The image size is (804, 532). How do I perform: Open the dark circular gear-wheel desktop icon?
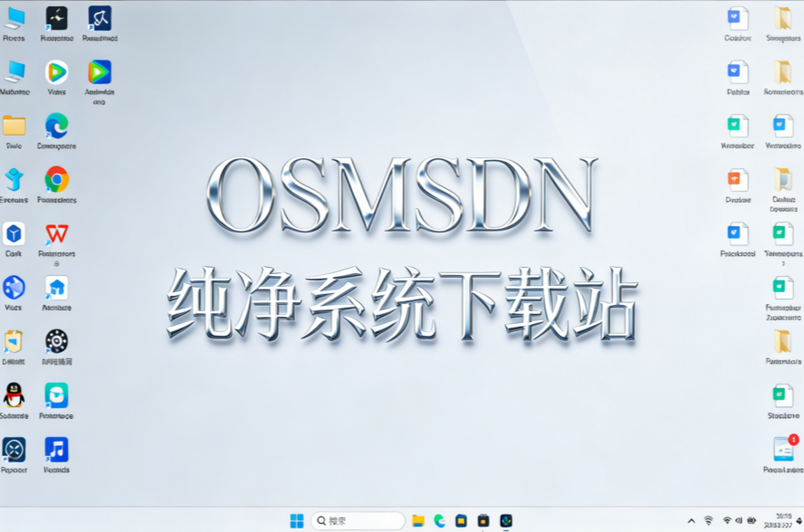[56, 341]
